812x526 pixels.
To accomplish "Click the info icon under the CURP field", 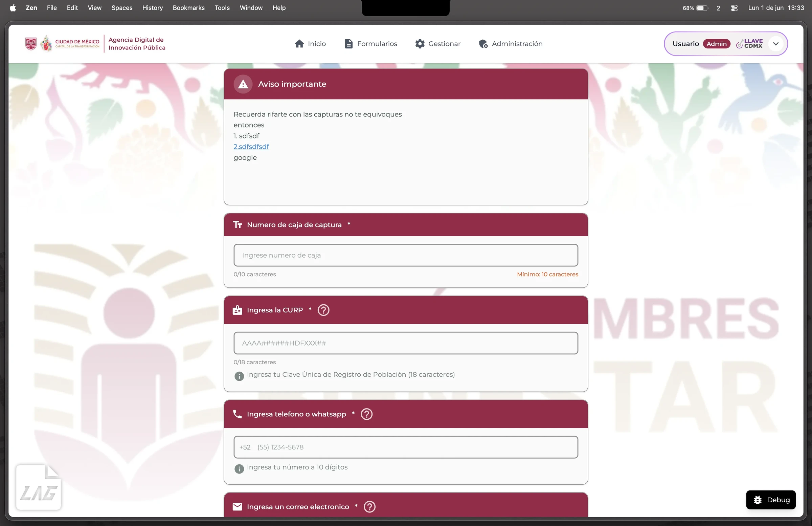I will 239,376.
